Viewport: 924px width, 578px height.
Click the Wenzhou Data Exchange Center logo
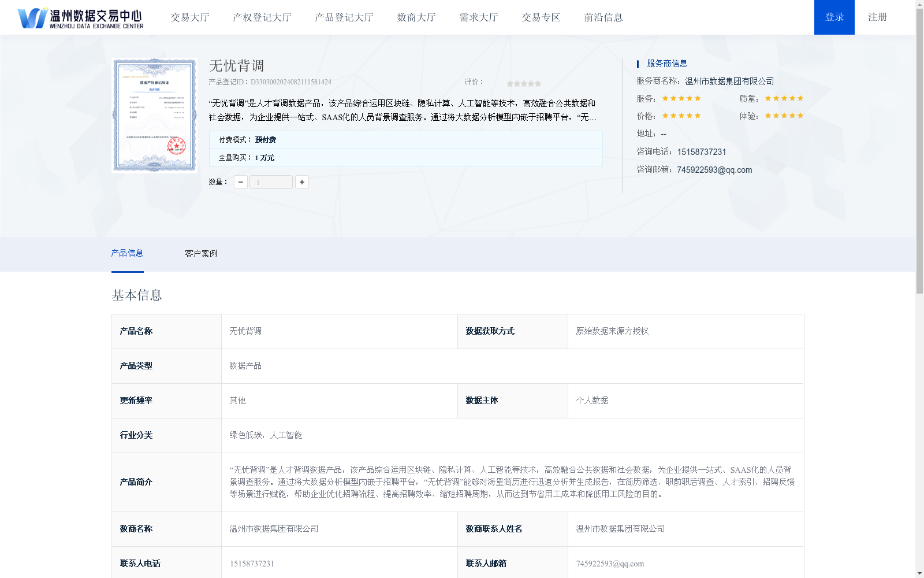(80, 17)
